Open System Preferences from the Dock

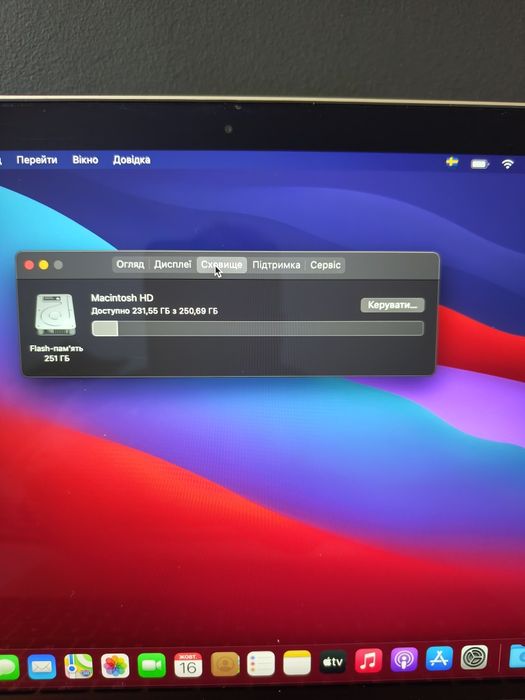point(474,657)
